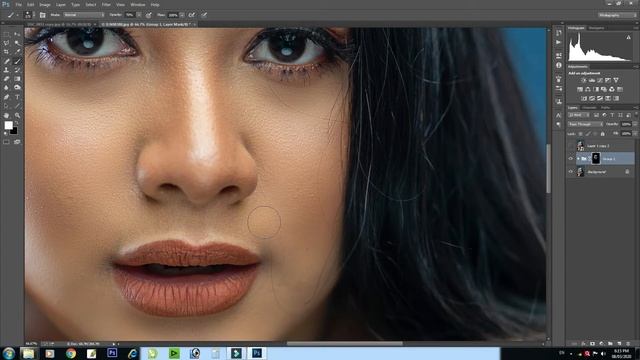The image size is (640, 360).
Task: Add an Invert adjustment layer
Action: coord(584,98)
